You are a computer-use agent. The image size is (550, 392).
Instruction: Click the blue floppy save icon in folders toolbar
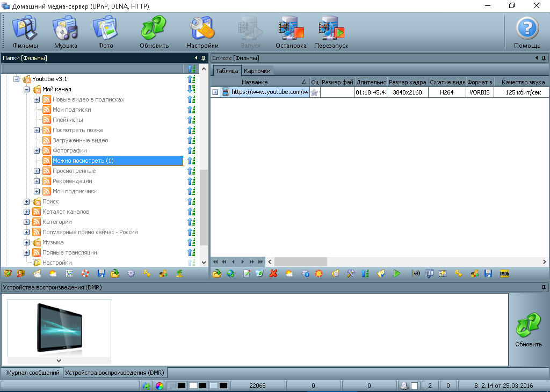pos(102,274)
